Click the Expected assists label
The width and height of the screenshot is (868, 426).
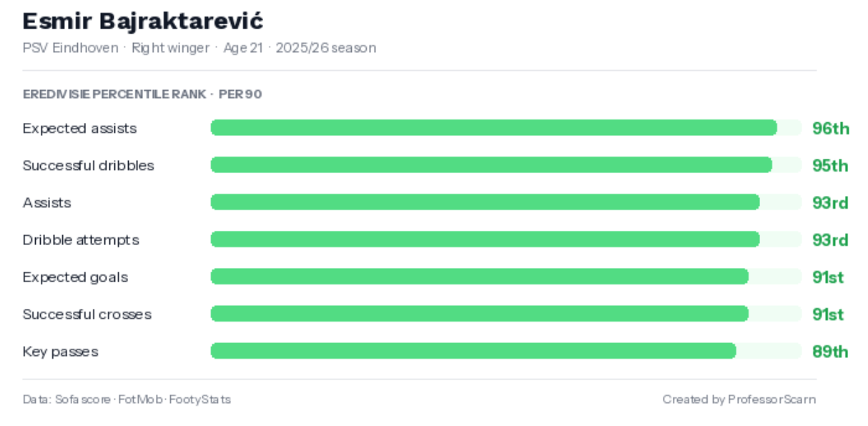[x=79, y=129]
